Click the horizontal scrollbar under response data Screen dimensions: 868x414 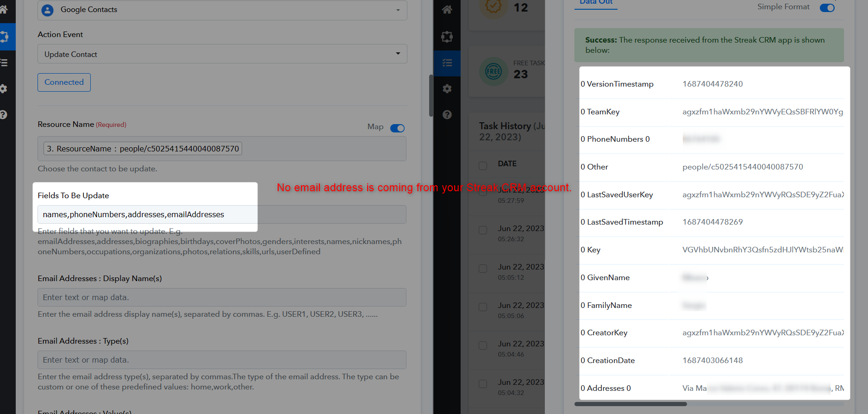click(x=631, y=404)
